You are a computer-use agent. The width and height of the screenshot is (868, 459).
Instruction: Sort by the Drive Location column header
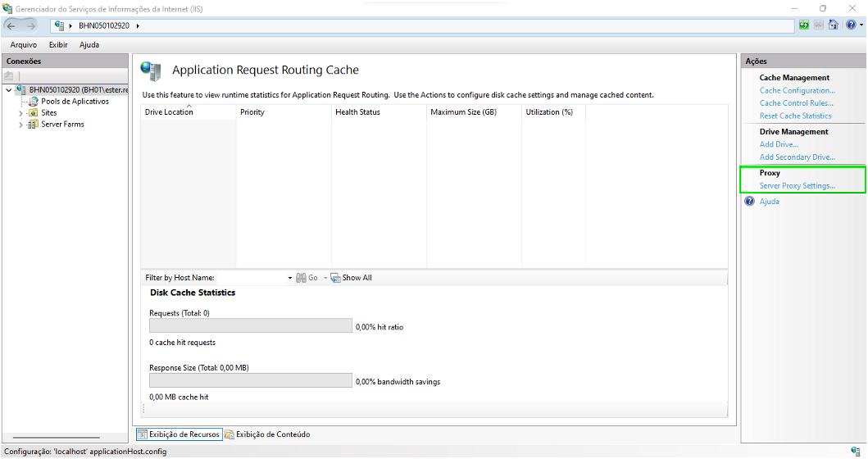click(170, 112)
